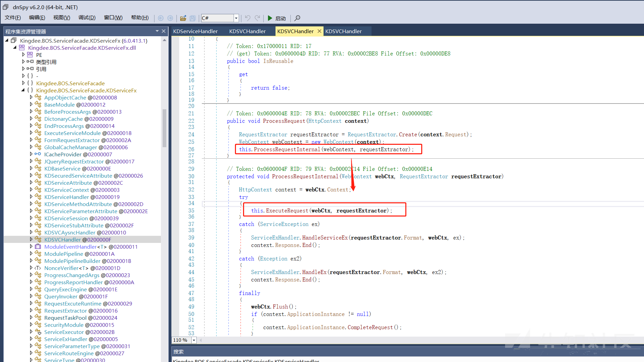Expand the KDServiceHandler class node
Image resolution: width=644 pixels, height=362 pixels.
(x=31, y=197)
